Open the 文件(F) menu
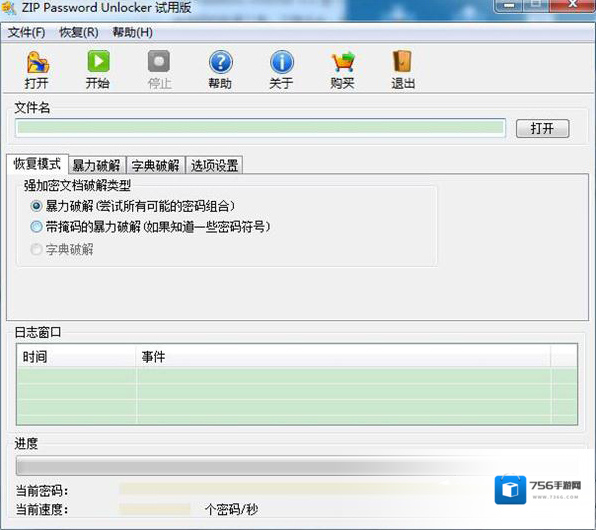 tap(26, 32)
